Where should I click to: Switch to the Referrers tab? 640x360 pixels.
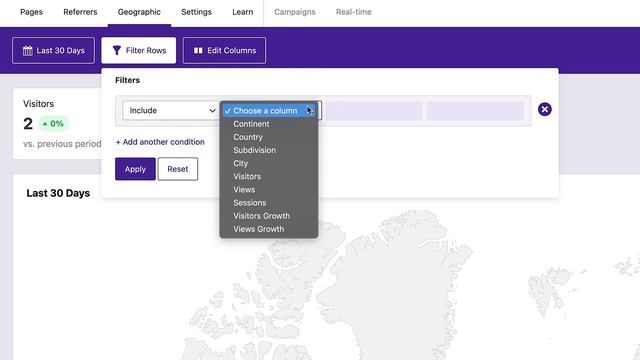[x=80, y=12]
